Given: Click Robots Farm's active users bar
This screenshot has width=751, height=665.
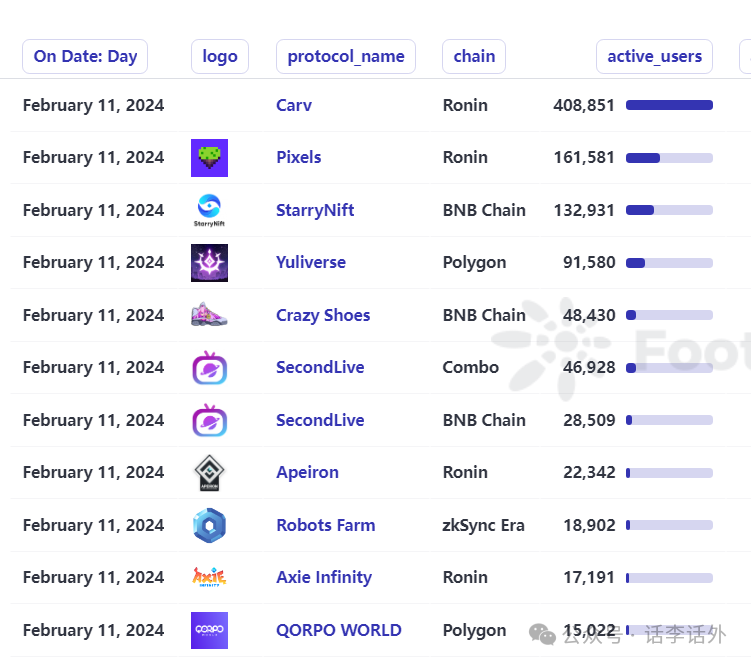Looking at the screenshot, I should (669, 525).
